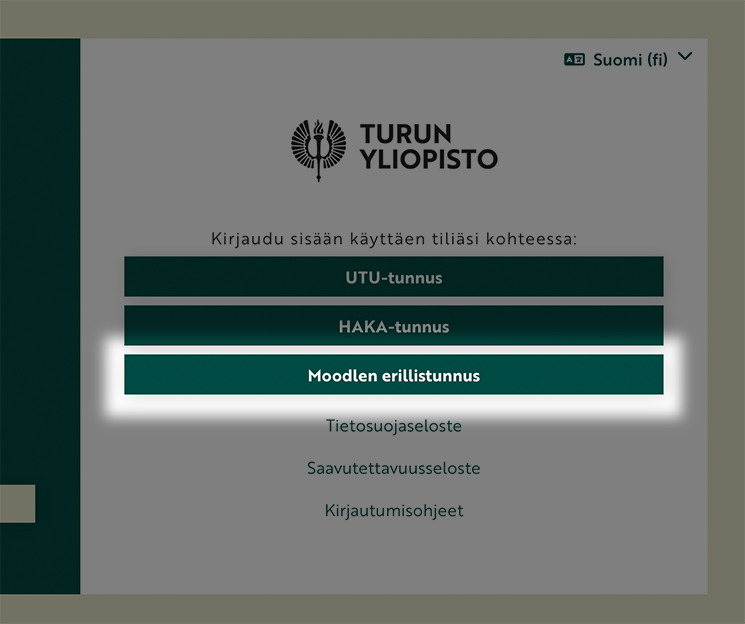Click the TURUN word in the logo
This screenshot has width=745, height=624.
point(406,134)
